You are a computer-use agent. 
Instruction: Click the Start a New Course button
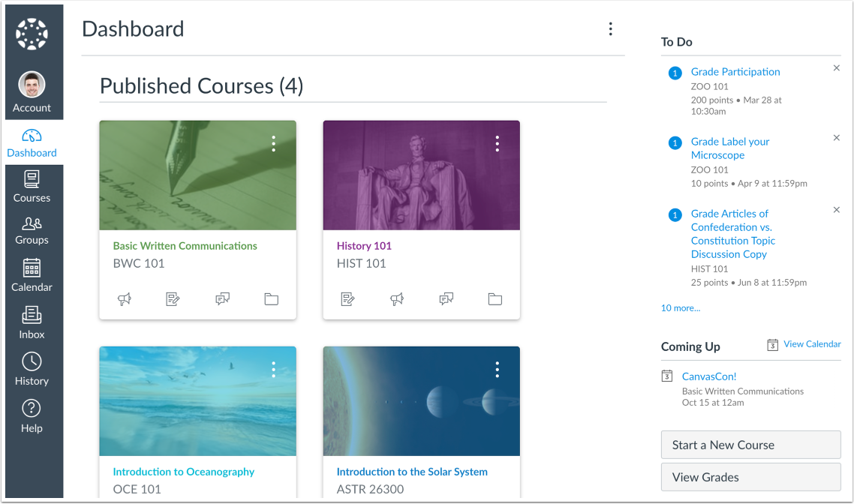(750, 445)
